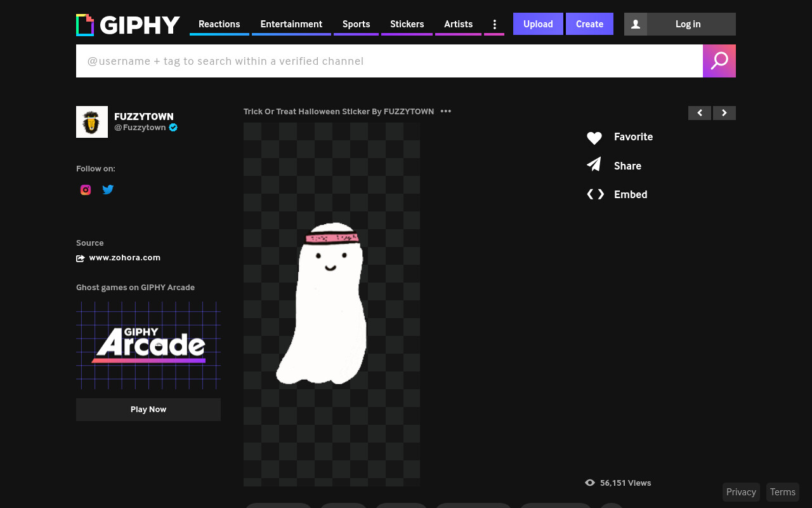The image size is (812, 508).
Task: Go to the next GIF arrow
Action: tap(724, 113)
